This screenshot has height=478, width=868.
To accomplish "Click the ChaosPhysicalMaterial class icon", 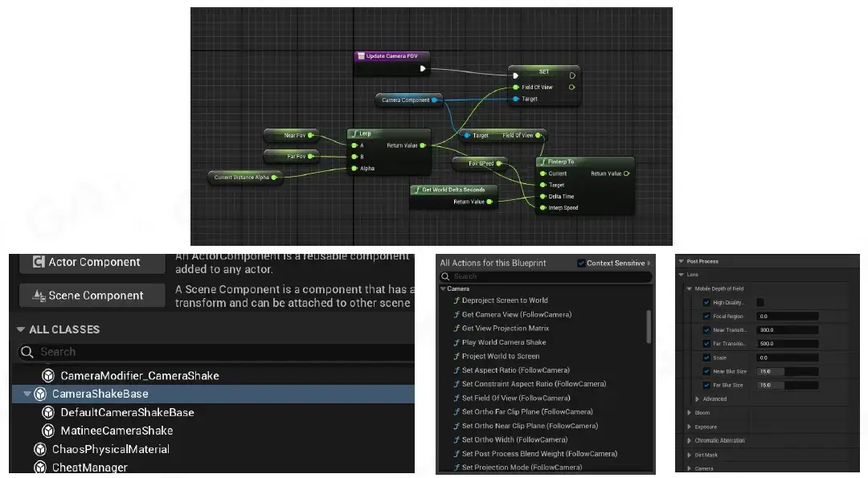I will [39, 449].
